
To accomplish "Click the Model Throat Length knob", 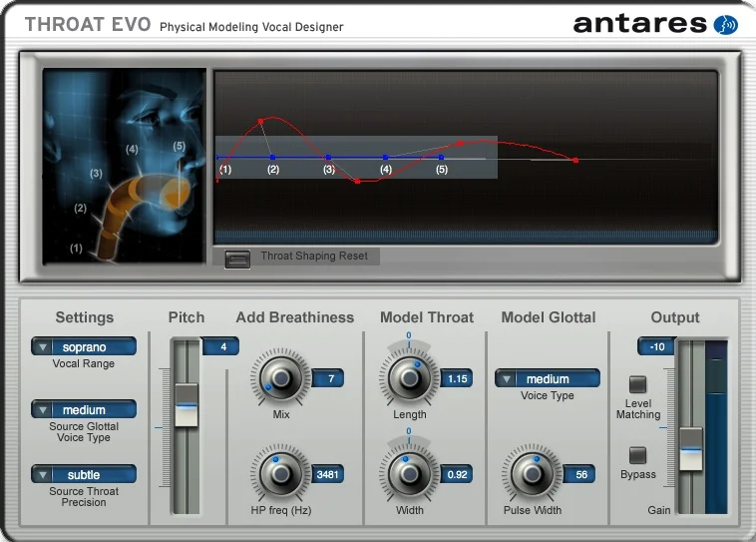I will click(x=409, y=378).
